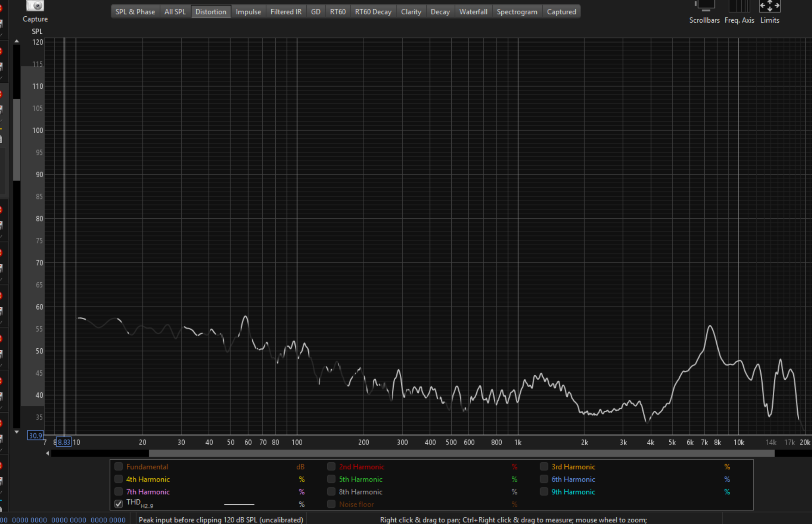Click the 8.83 frequency cursor field
This screenshot has height=524, width=812.
point(64,442)
